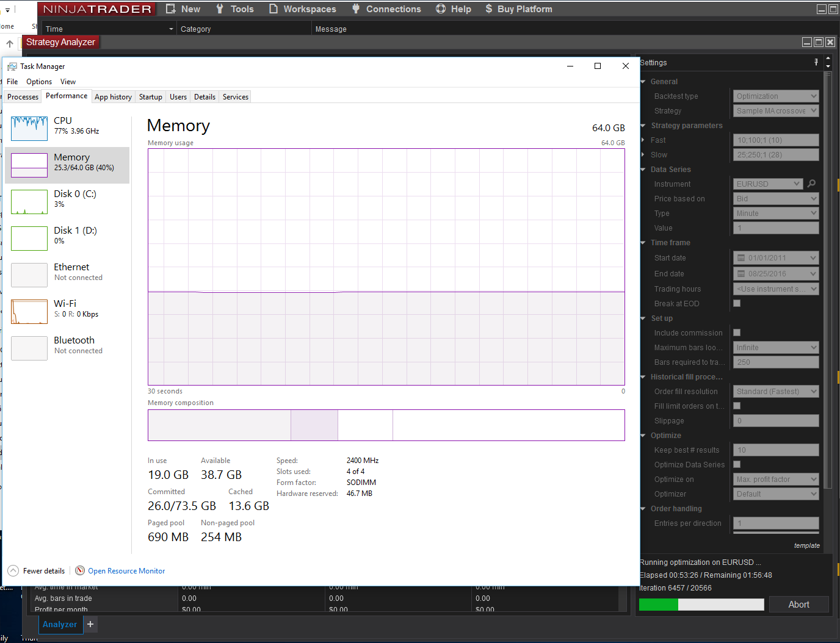This screenshot has height=643, width=840.
Task: Select Disk 0 (C:) in the sidebar
Action: click(x=67, y=202)
